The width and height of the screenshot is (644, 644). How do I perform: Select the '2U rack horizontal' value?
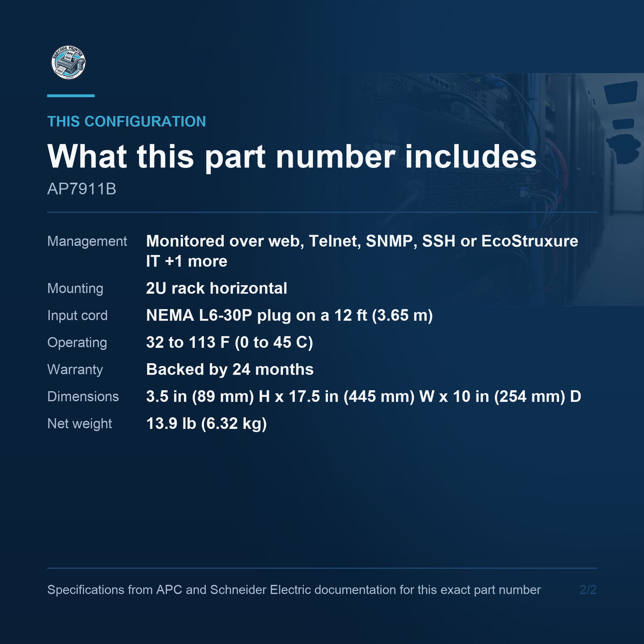[217, 288]
